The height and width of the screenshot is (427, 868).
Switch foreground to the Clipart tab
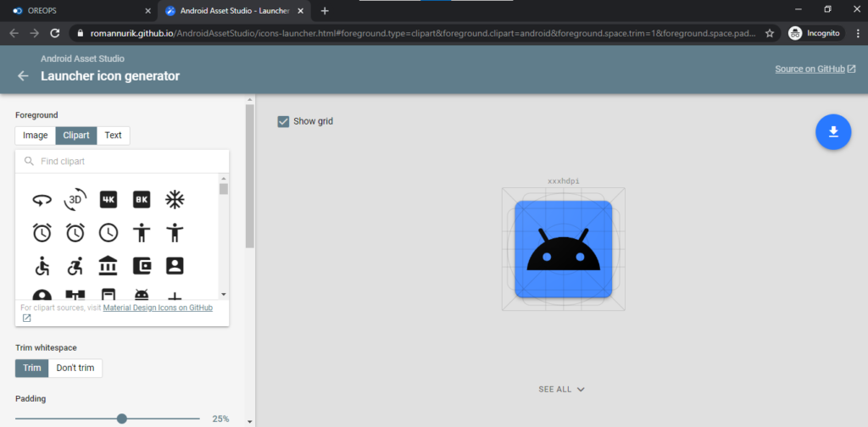[76, 136]
